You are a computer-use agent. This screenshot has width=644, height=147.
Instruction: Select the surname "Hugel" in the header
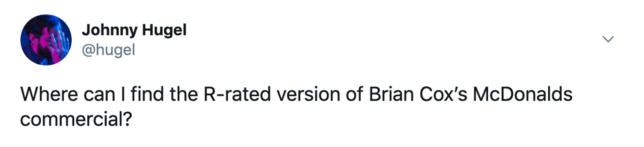click(164, 31)
